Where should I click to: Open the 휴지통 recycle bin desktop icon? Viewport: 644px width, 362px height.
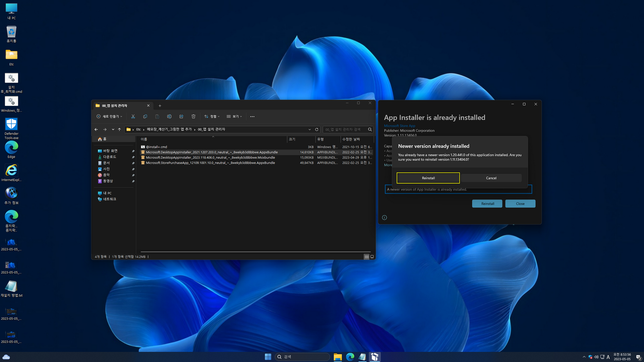pos(11,34)
